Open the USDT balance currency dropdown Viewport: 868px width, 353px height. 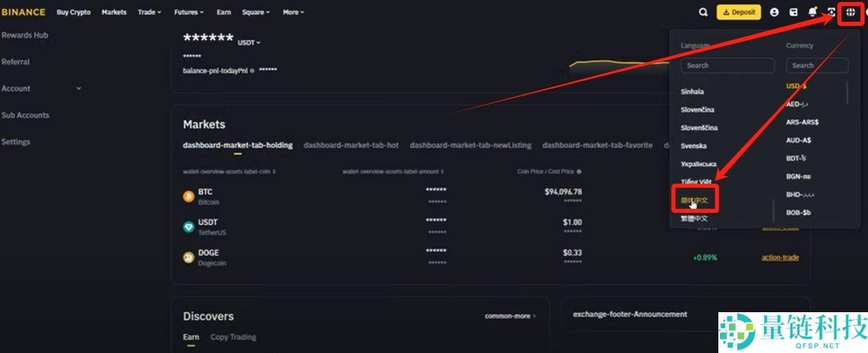point(249,43)
